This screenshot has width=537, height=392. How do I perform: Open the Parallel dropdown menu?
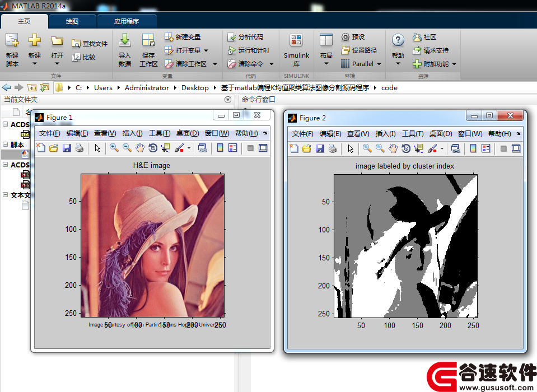[379, 64]
